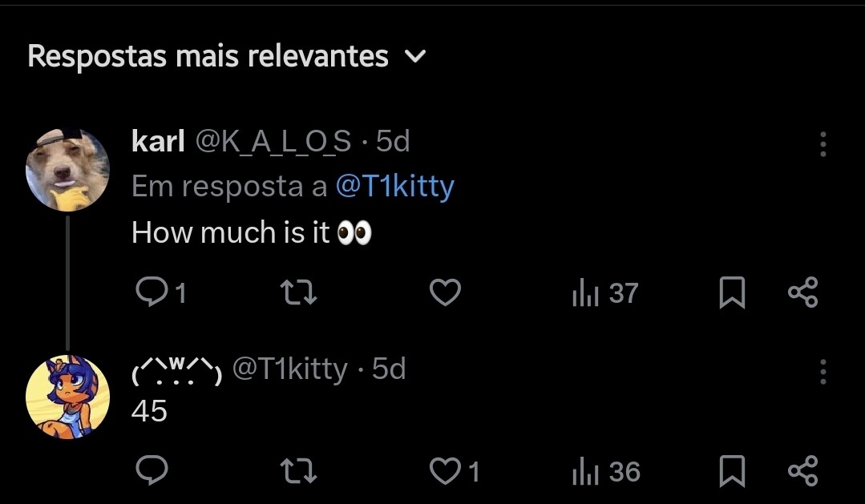Image resolution: width=865 pixels, height=504 pixels.
Task: Reply to T1kitty's '45' comment
Action: click(151, 471)
